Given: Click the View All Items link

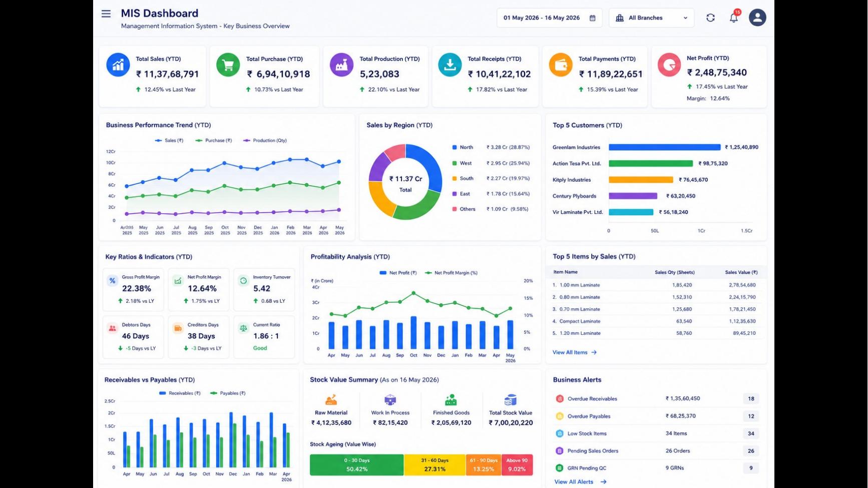Looking at the screenshot, I should 575,353.
